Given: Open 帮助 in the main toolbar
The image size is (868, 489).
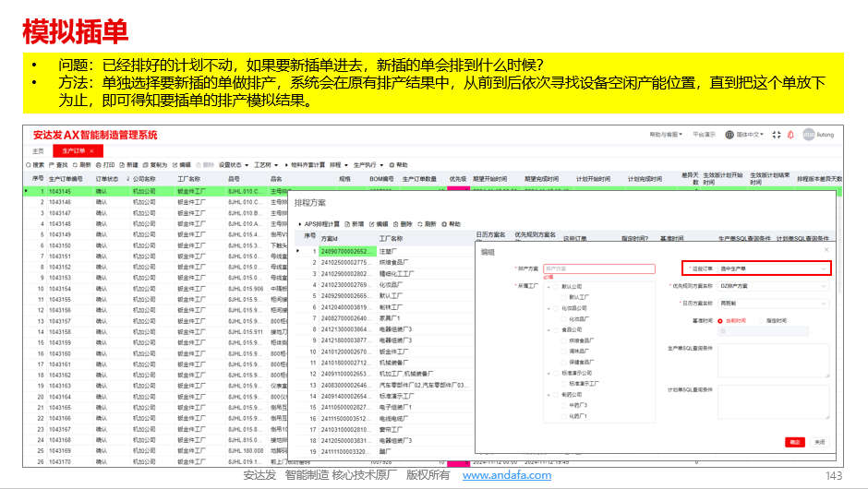Looking at the screenshot, I should (398, 165).
